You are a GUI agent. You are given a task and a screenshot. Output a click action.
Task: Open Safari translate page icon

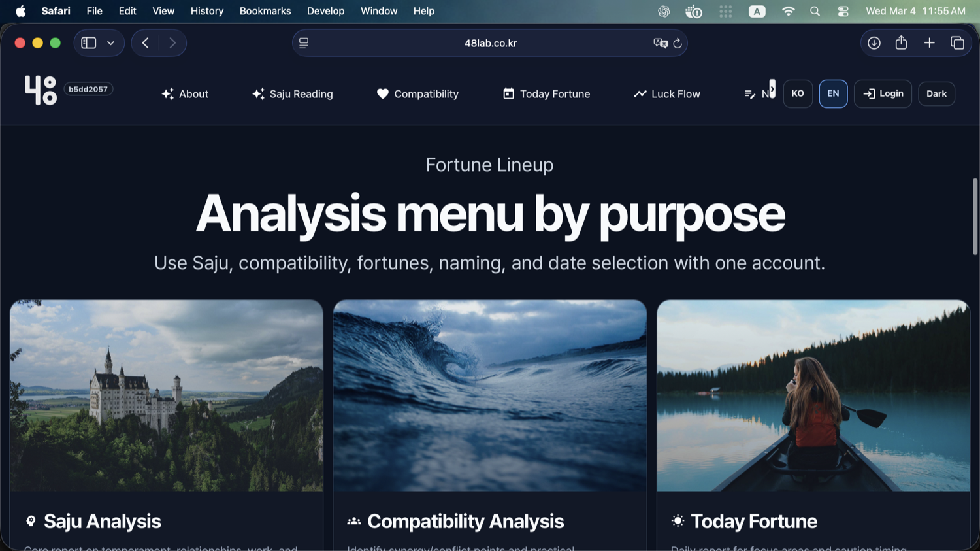point(661,43)
